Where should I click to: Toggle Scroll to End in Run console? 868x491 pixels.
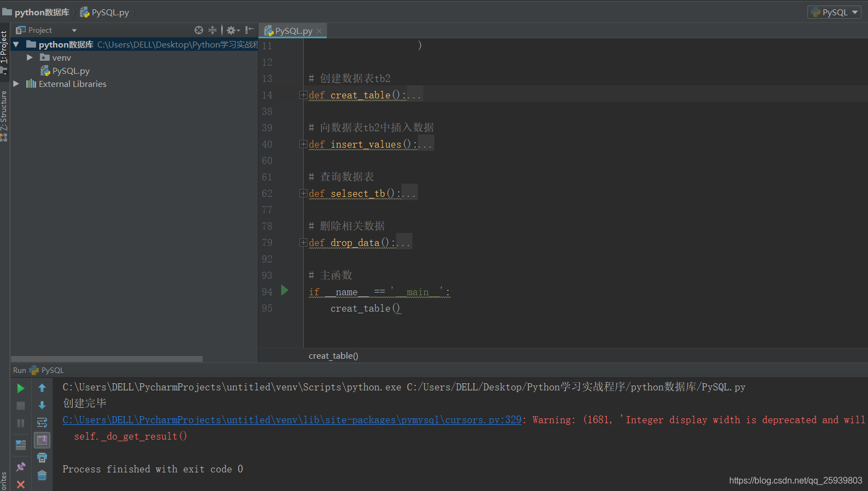click(42, 440)
